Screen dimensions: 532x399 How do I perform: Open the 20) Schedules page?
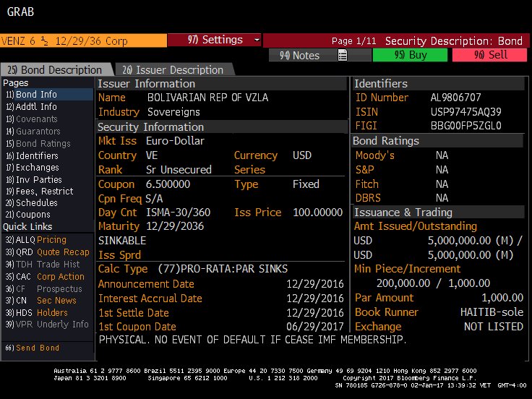[32, 203]
